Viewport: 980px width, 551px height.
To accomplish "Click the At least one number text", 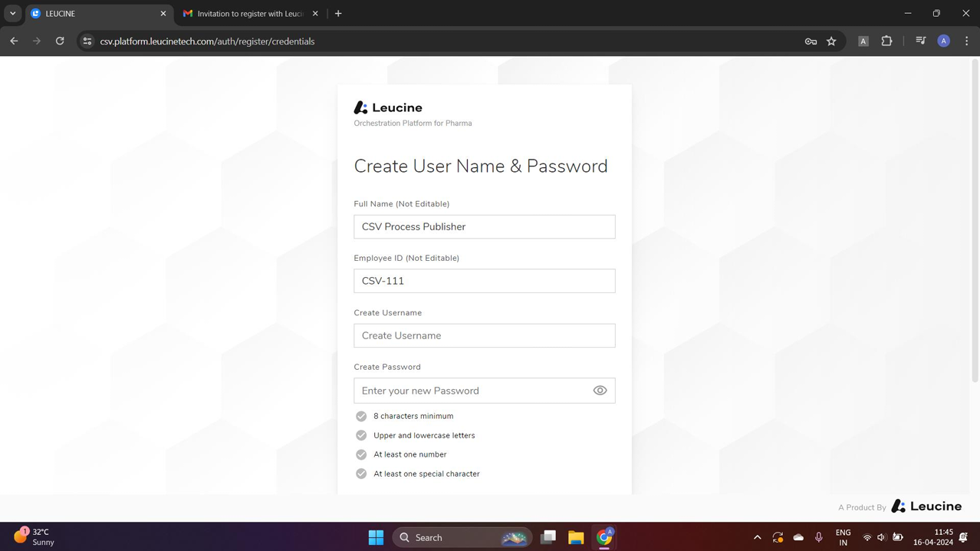I will 409,454.
